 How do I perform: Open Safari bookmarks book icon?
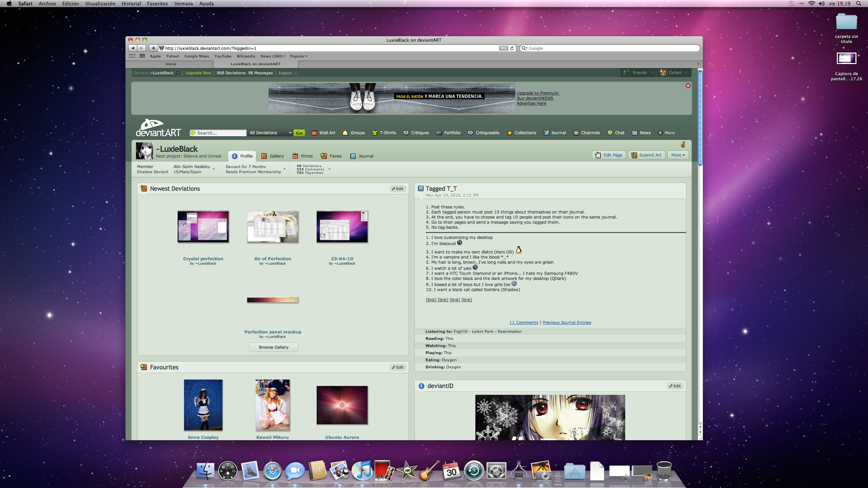(x=132, y=56)
